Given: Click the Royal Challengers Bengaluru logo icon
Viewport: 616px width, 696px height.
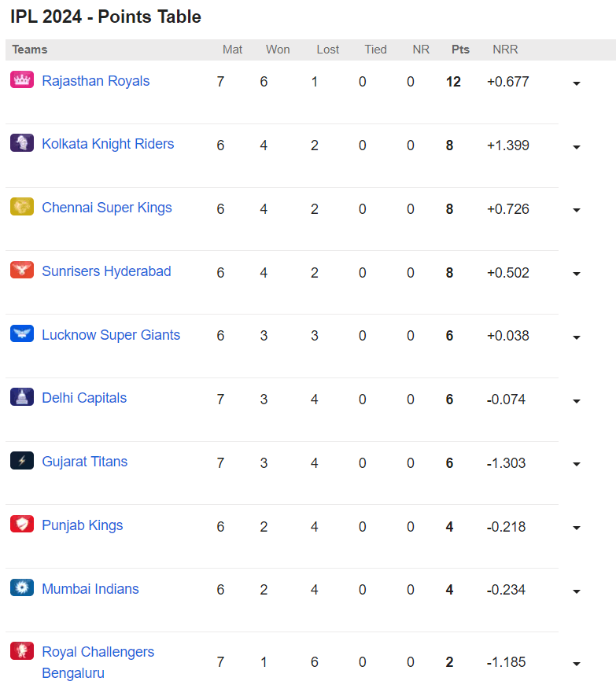Looking at the screenshot, I should coord(22,651).
